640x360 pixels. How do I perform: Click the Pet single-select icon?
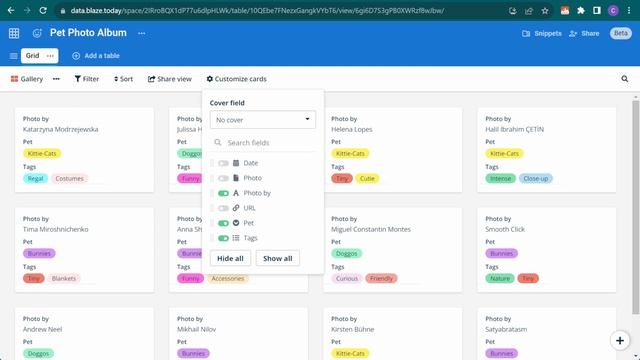(236, 223)
